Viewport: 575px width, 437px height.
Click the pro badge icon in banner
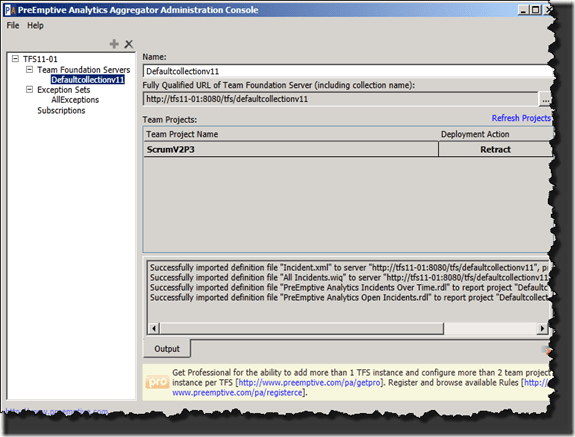coord(157,382)
